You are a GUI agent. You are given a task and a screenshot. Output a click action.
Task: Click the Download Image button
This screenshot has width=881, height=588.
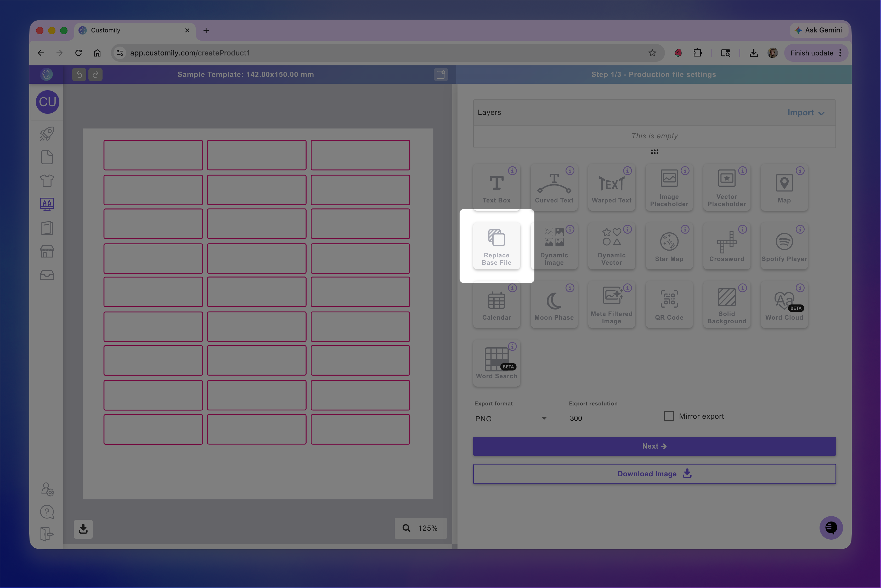[x=654, y=474]
